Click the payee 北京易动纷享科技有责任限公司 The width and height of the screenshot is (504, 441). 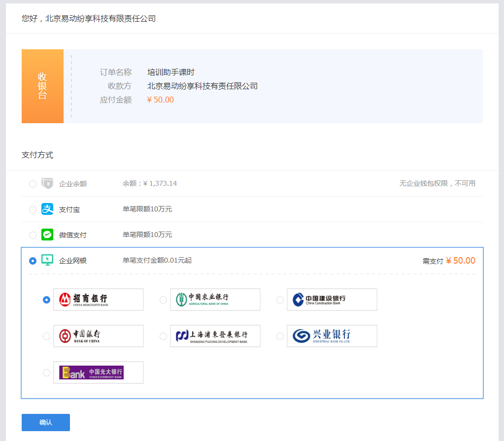[x=202, y=86]
